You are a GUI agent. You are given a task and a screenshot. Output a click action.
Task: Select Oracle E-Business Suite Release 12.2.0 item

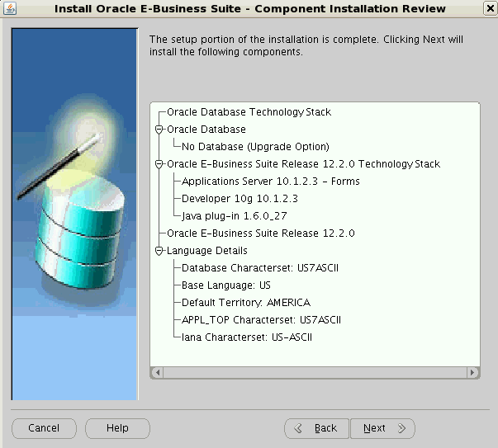click(260, 233)
